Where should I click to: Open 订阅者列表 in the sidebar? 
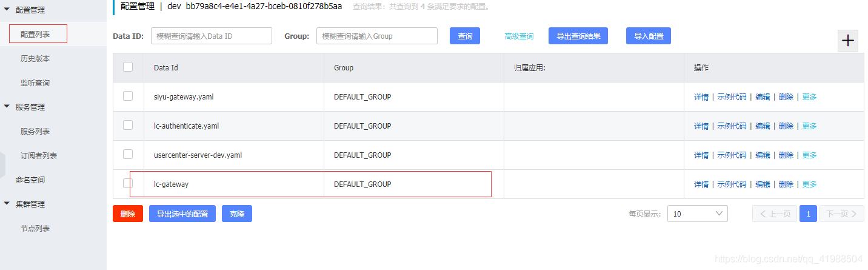[39, 156]
